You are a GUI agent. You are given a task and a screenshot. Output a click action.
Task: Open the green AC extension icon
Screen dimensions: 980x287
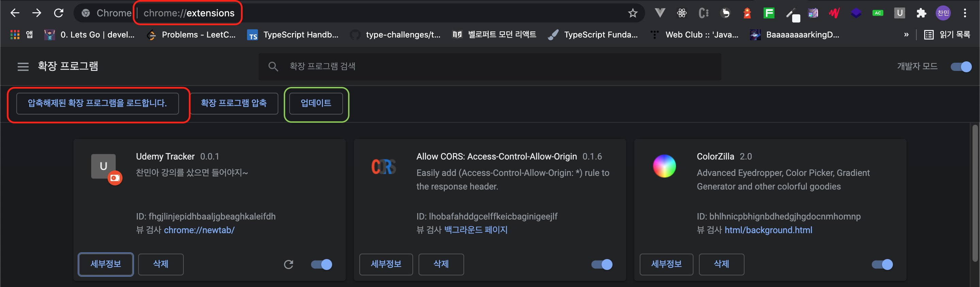[878, 13]
